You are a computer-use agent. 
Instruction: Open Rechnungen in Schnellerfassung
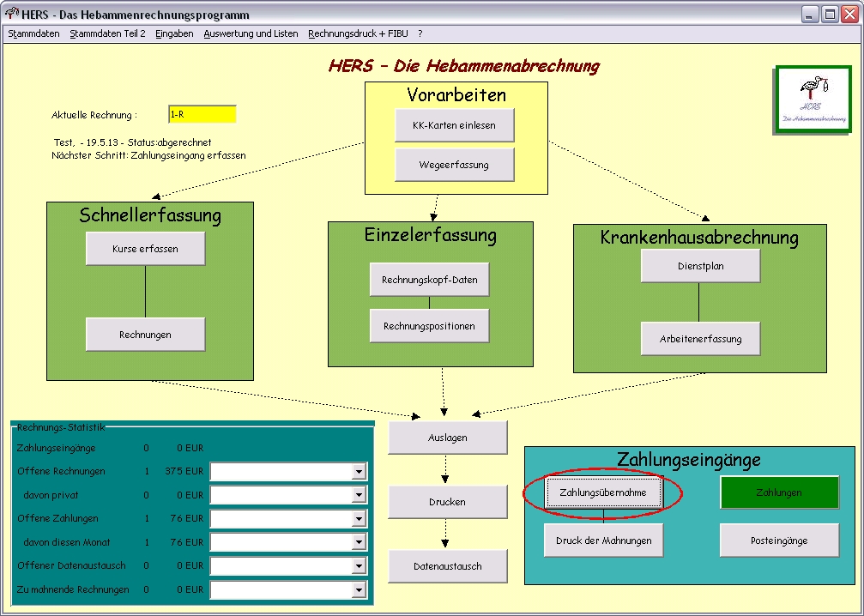146,335
